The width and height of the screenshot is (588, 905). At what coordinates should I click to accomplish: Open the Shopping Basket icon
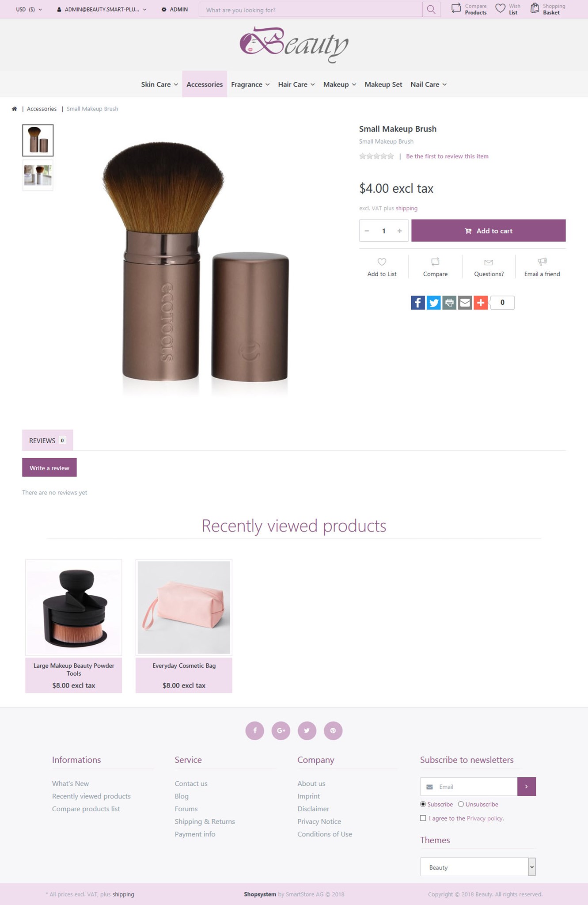pyautogui.click(x=535, y=8)
